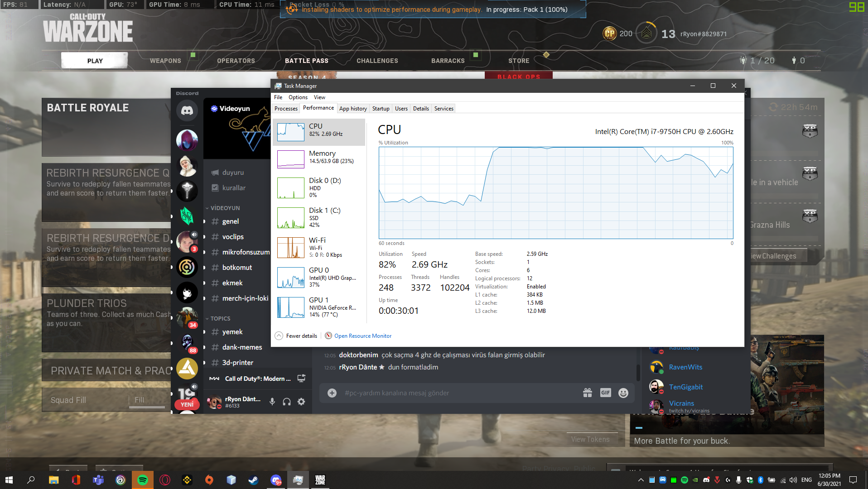Viewport: 868px width, 489px height.
Task: Click the COD Points CP icon
Action: pyautogui.click(x=610, y=34)
